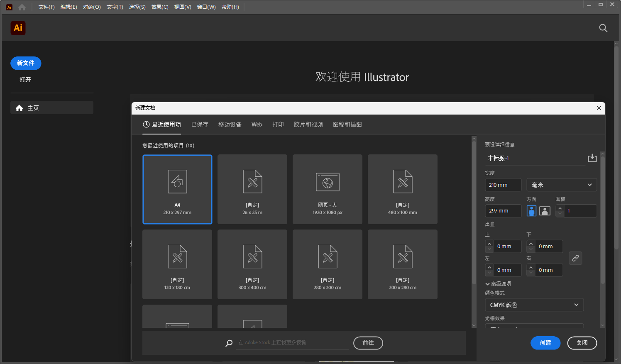The height and width of the screenshot is (364, 621).
Task: Go to 主页 in the sidebar
Action: tap(52, 108)
